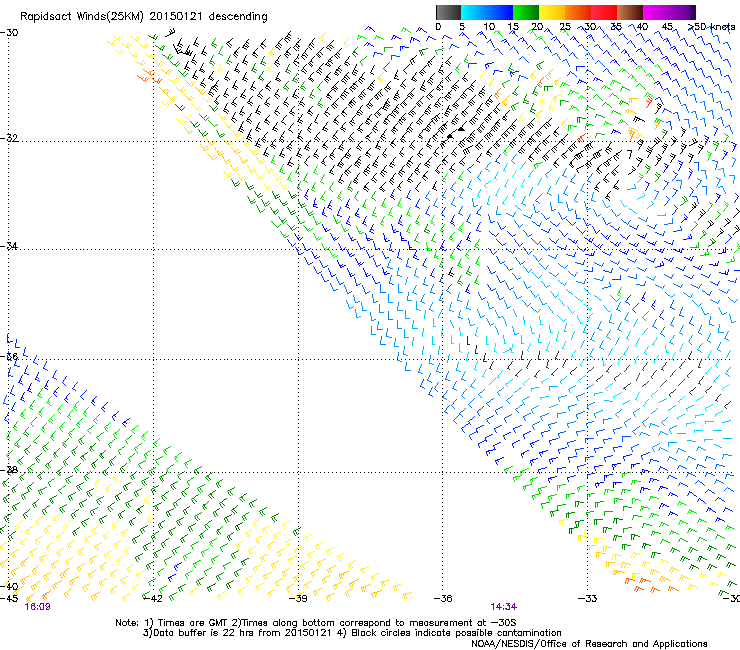This screenshot has height=650, width=740.
Task: Click the '-36' longitude label at bottom
Action: 443,599
